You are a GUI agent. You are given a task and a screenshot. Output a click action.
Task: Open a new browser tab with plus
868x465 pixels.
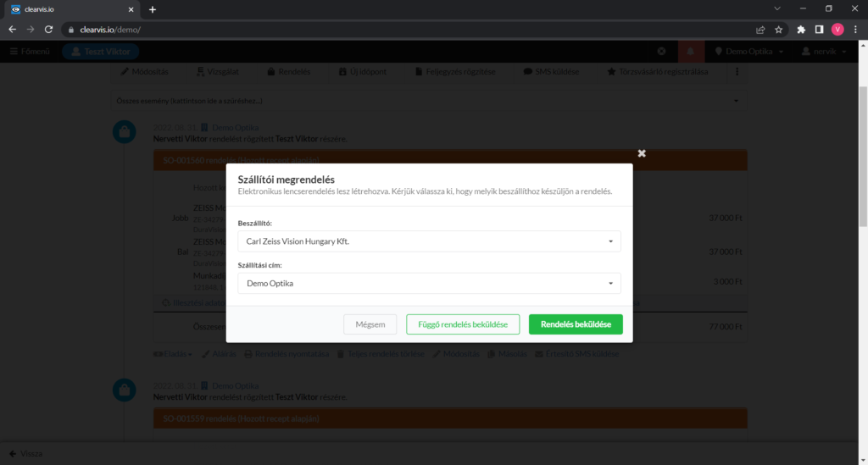tap(153, 9)
